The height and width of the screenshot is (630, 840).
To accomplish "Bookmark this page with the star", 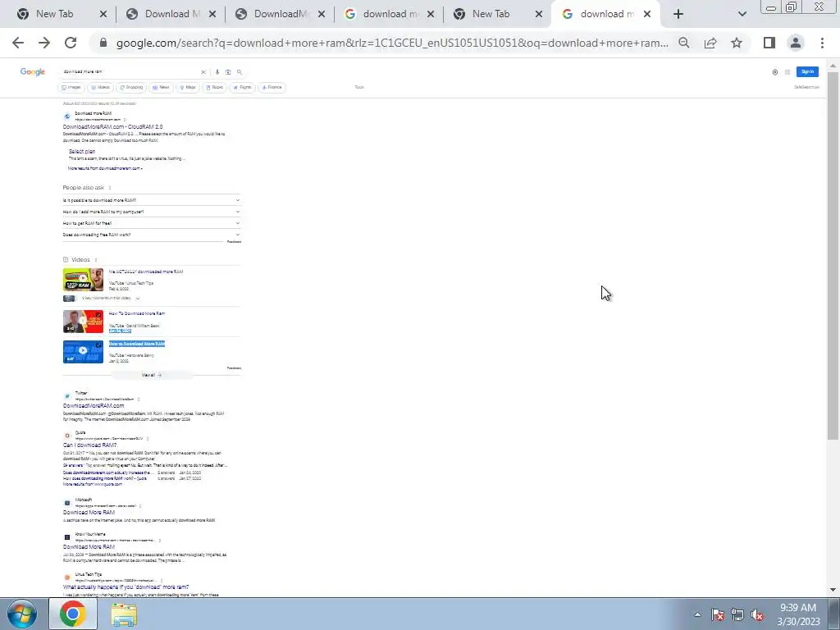I will click(737, 43).
